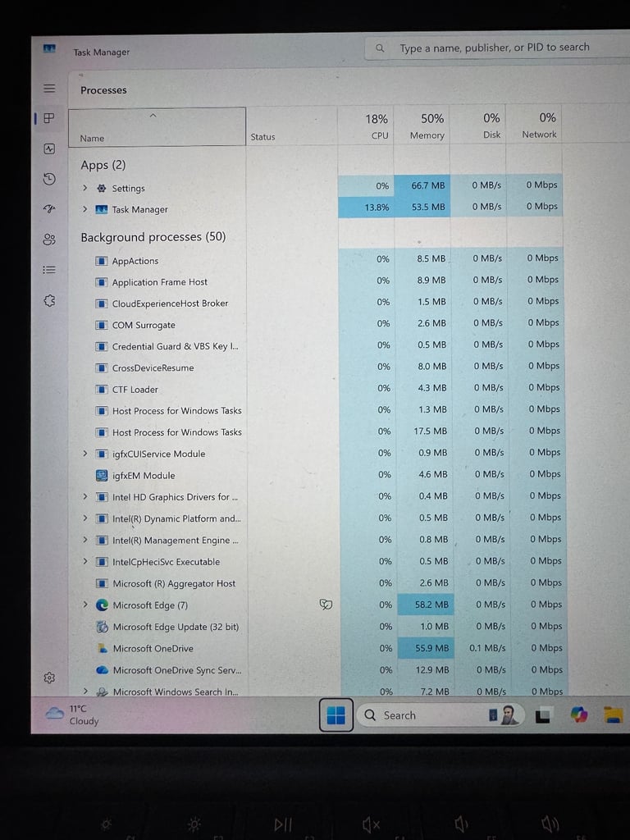
Task: Click the efficiency mode leaf icon for Edge
Action: 326,605
